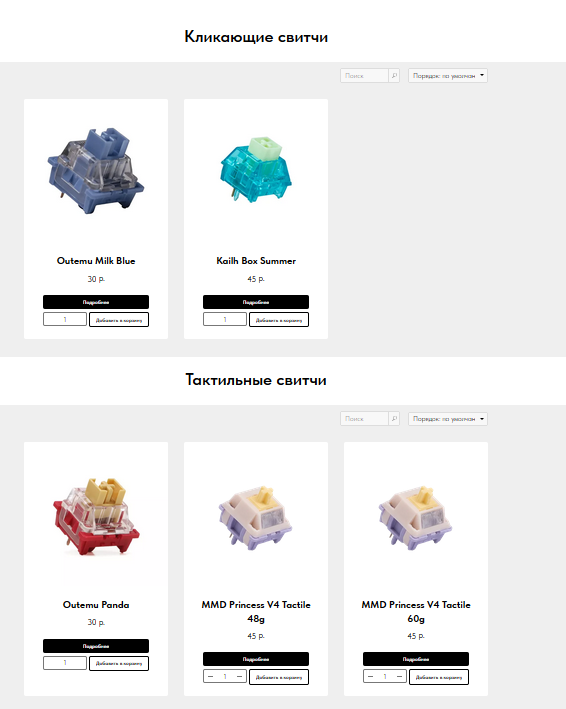Screen dimensions: 566x709
Task: Open Outemu Panda switch image
Action: click(96, 516)
